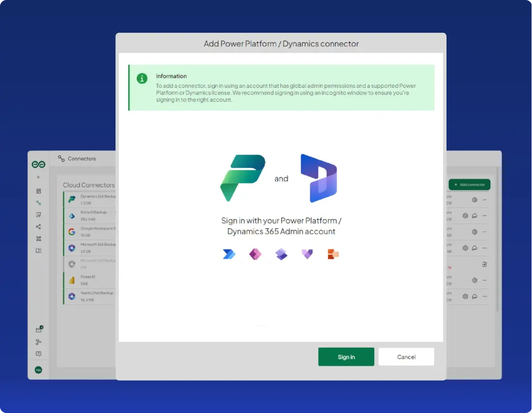Open settings gear for Power BI row
Viewport: 532px width, 413px height.
point(475,280)
